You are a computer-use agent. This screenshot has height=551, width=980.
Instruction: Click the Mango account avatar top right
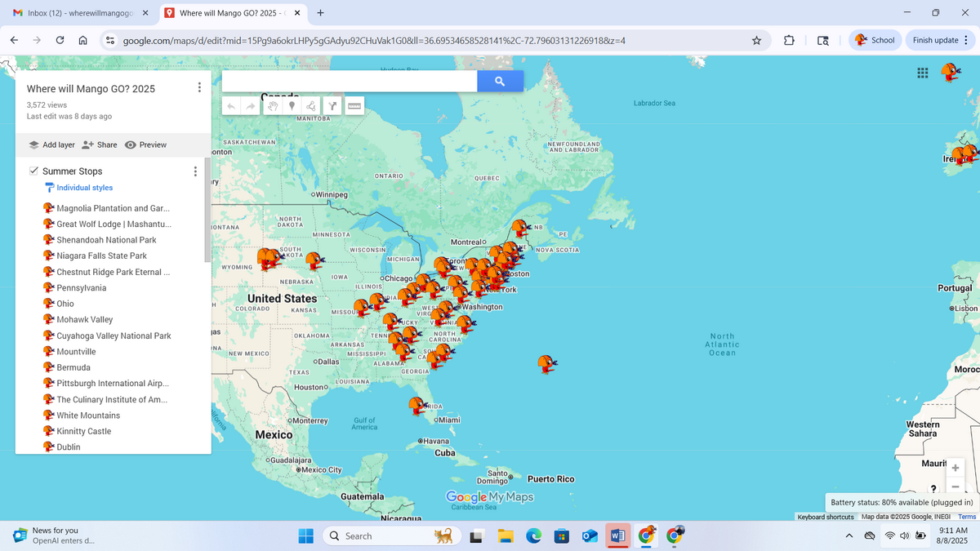click(951, 73)
